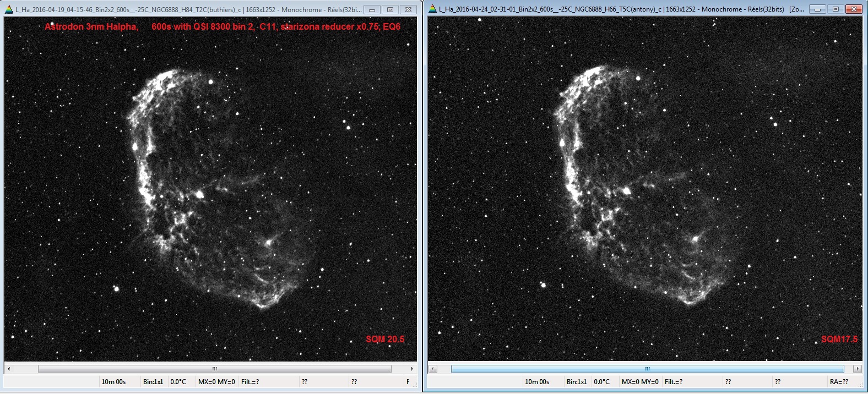Click the right window title bar text
The width and height of the screenshot is (868, 394).
click(621, 10)
